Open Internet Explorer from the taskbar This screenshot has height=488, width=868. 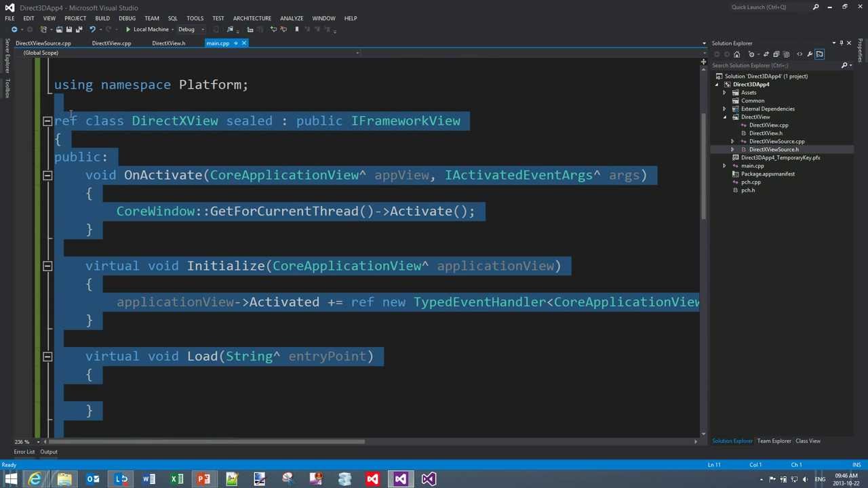tap(35, 479)
